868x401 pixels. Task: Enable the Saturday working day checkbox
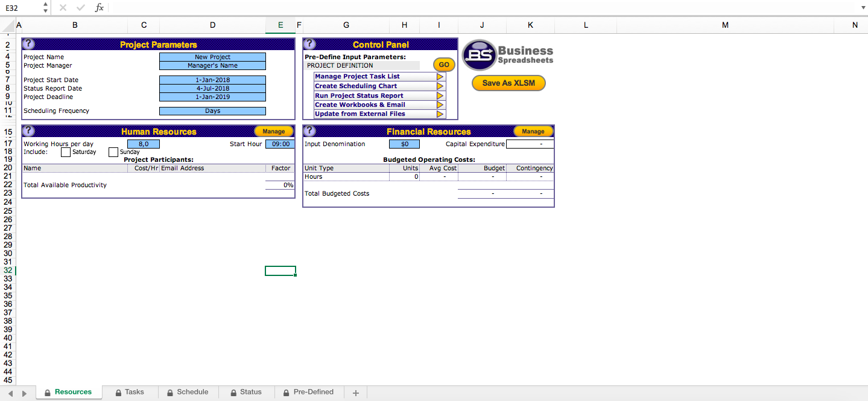coord(65,152)
